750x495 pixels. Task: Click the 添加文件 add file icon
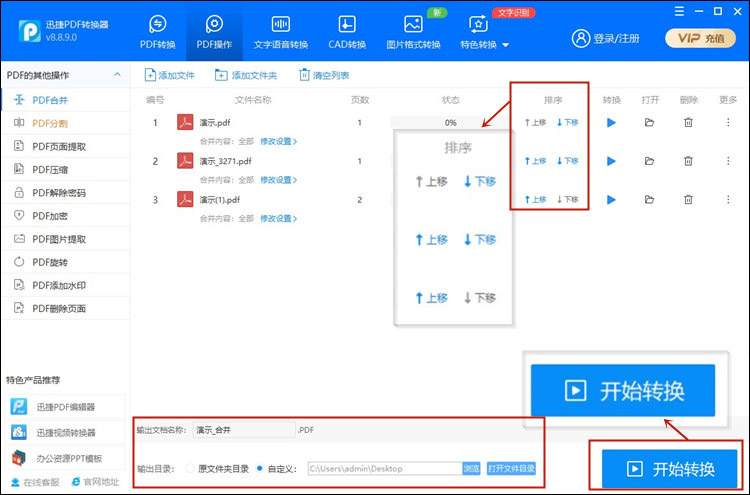[150, 75]
